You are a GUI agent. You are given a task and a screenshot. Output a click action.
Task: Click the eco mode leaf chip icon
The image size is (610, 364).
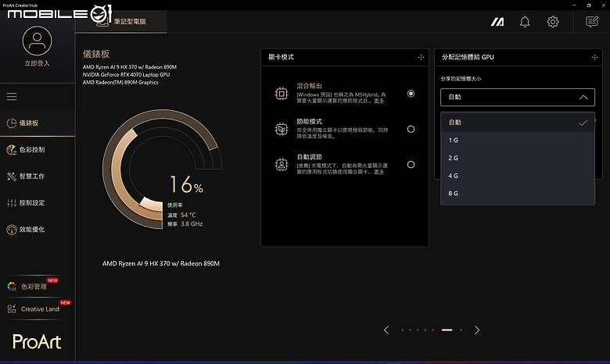coord(282,129)
